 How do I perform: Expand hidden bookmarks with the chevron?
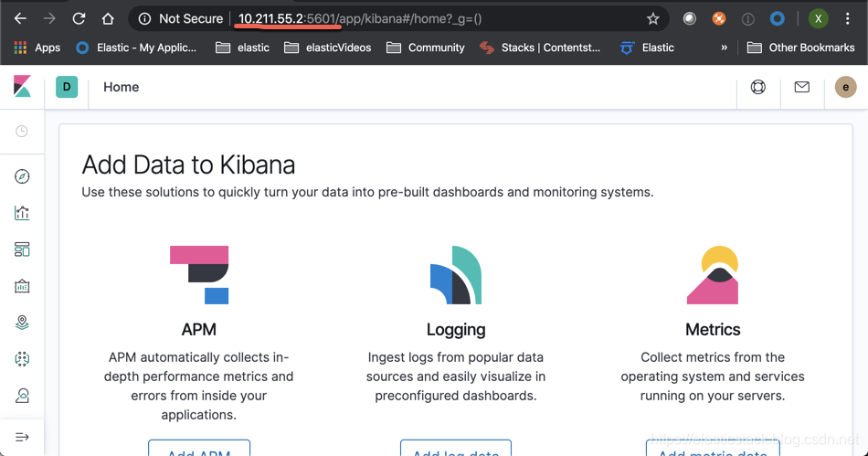724,48
